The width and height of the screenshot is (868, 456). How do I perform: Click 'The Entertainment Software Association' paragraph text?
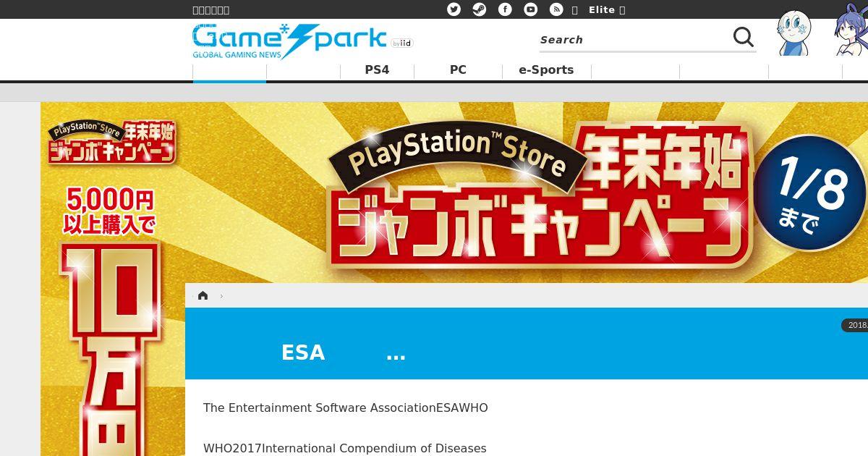[346, 408]
